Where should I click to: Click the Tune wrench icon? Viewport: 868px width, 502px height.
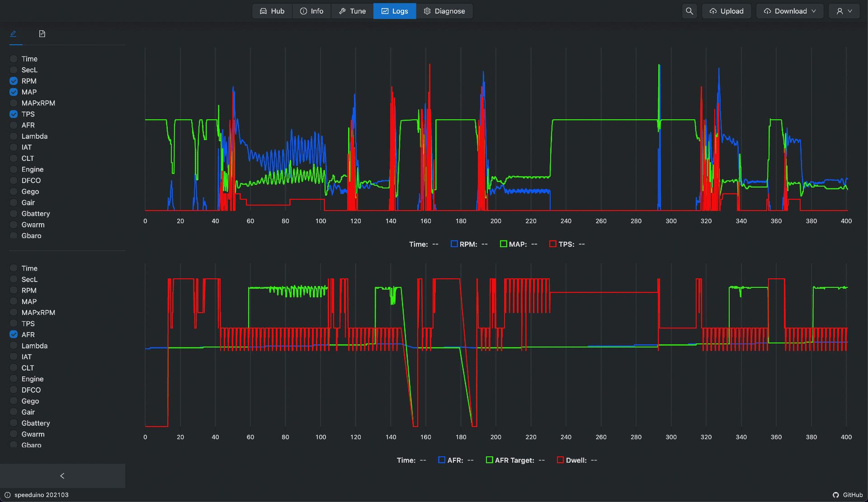pos(343,11)
